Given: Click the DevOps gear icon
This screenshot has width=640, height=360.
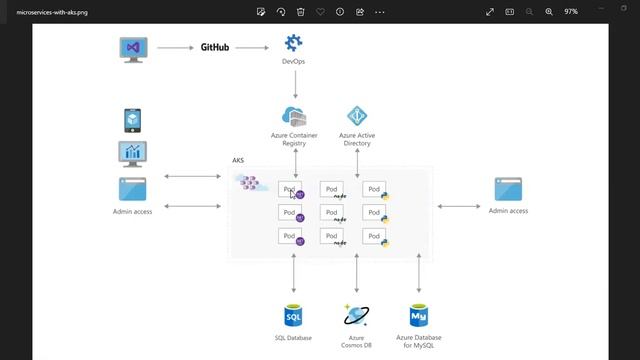Looking at the screenshot, I should 293,43.
